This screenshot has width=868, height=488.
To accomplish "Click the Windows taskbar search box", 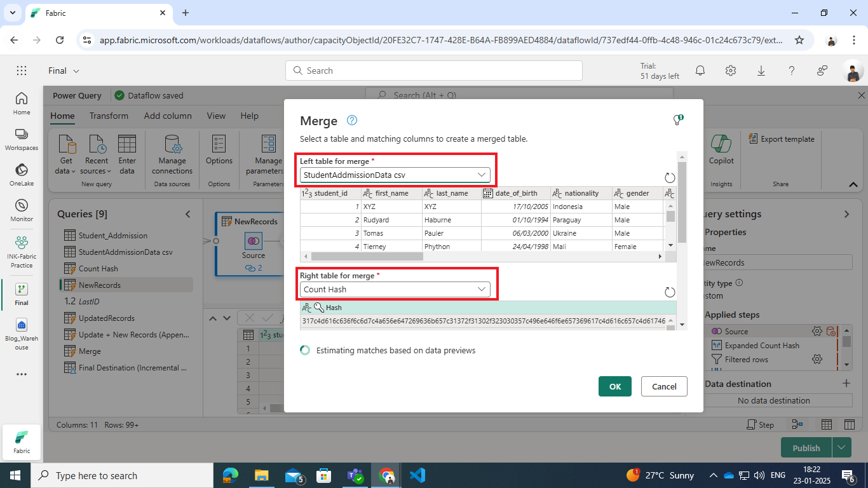I will point(122,475).
